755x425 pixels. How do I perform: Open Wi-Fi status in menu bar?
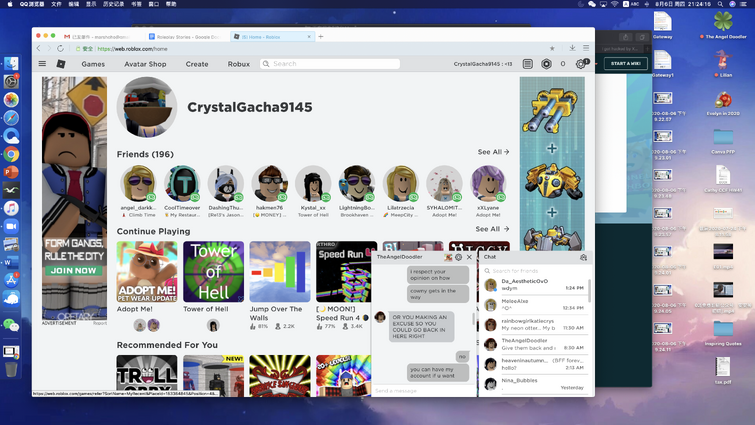click(615, 4)
